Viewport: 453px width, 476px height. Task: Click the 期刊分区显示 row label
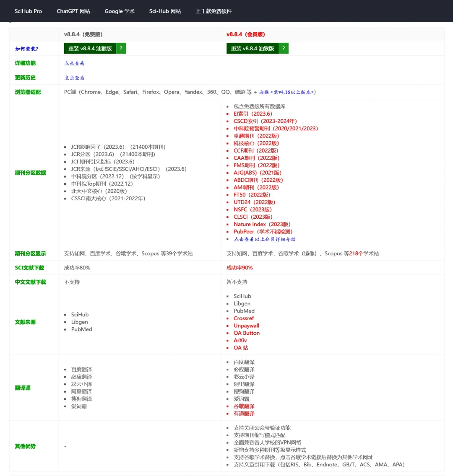[x=30, y=254]
